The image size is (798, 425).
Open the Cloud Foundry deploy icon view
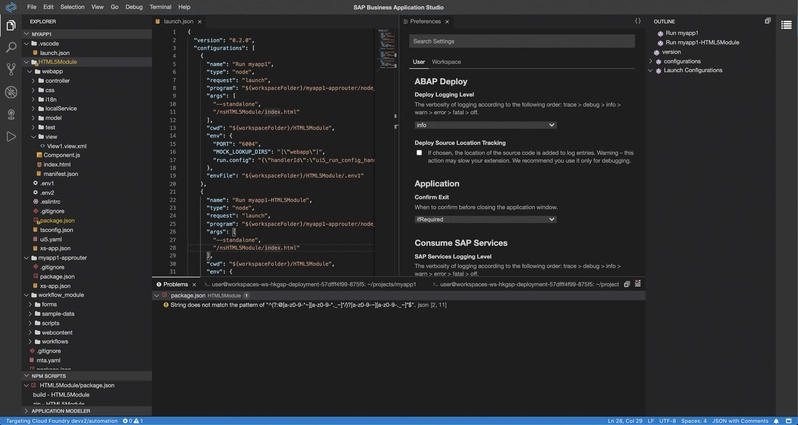click(11, 115)
